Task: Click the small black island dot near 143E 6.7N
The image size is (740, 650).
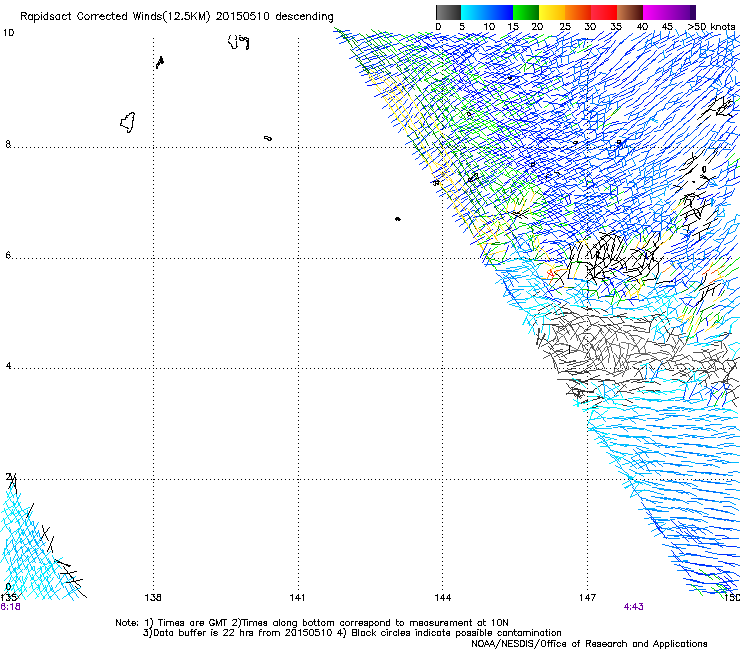Action: tap(398, 219)
